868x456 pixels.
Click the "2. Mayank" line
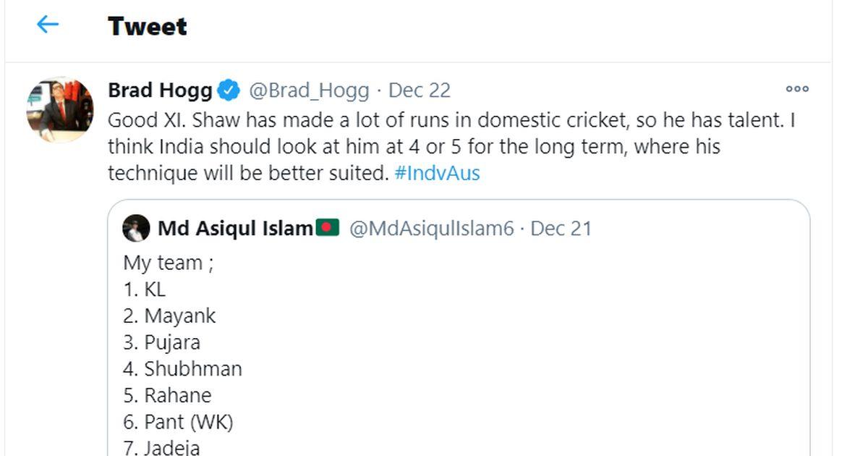169,316
